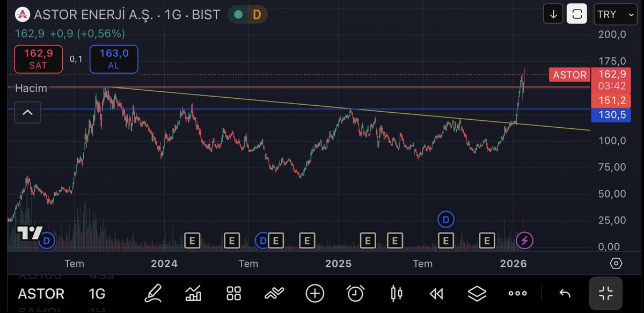Screen dimensions: 644x313
Task: Change chart type via candlestick icon
Action: 397,293
